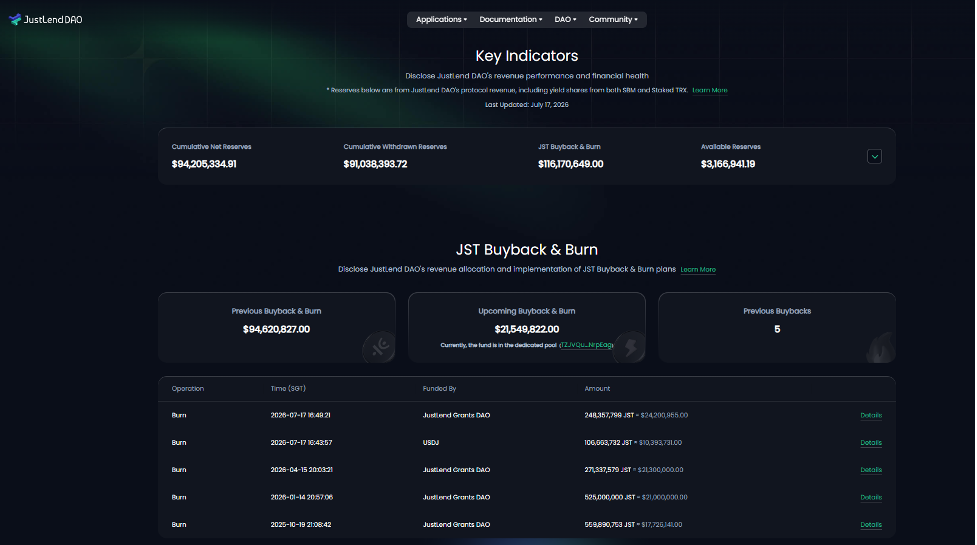The height and width of the screenshot is (545, 977).
Task: Expand the Key Indicators reserves panel
Action: pyautogui.click(x=874, y=156)
